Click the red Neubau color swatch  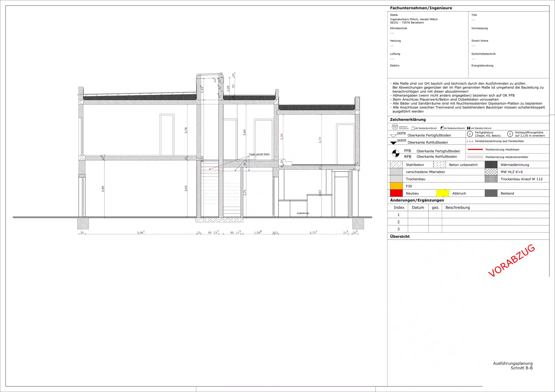click(x=396, y=193)
